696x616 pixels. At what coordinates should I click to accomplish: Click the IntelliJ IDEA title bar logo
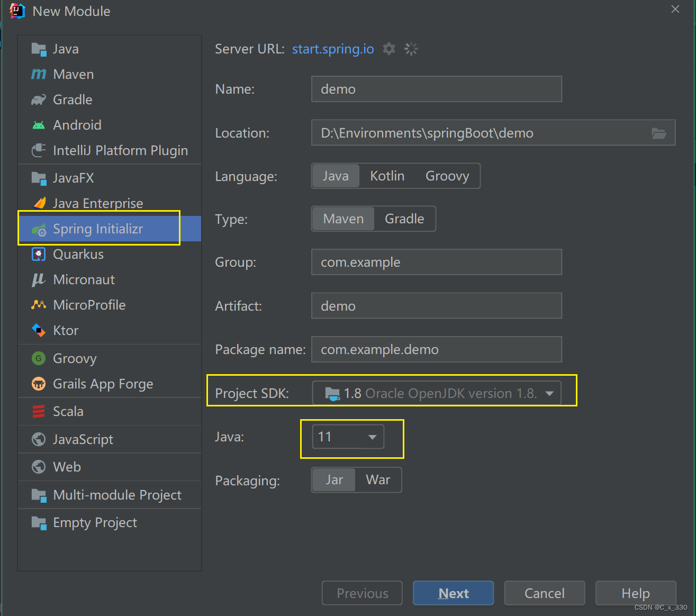click(x=17, y=11)
